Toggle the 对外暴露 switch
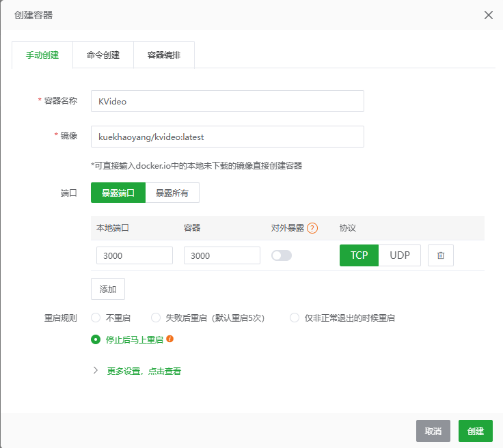Viewport: 503px width, 448px height. click(282, 255)
